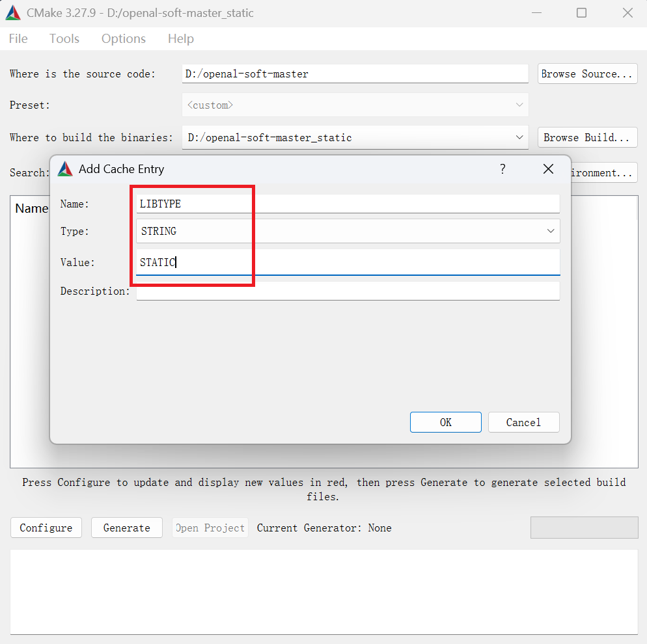
Task: Close the CMake main window
Action: (627, 13)
